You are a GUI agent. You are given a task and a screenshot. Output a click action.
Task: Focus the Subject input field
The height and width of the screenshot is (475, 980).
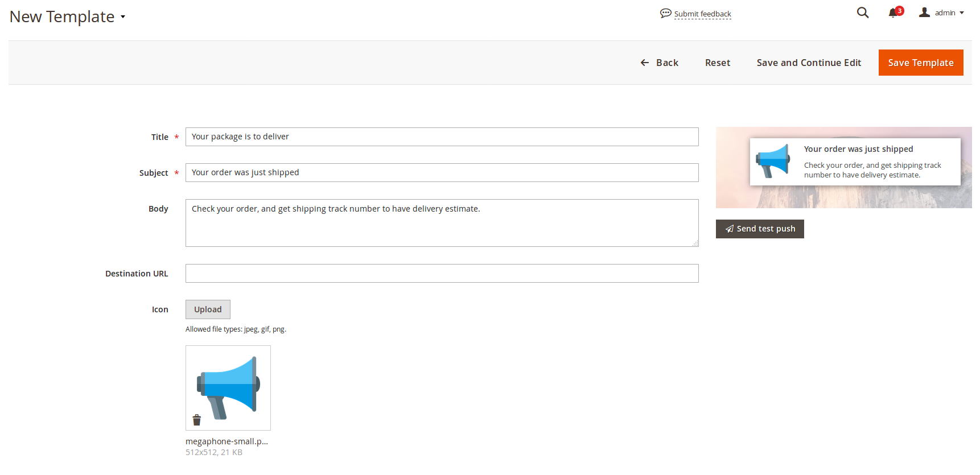tap(442, 172)
